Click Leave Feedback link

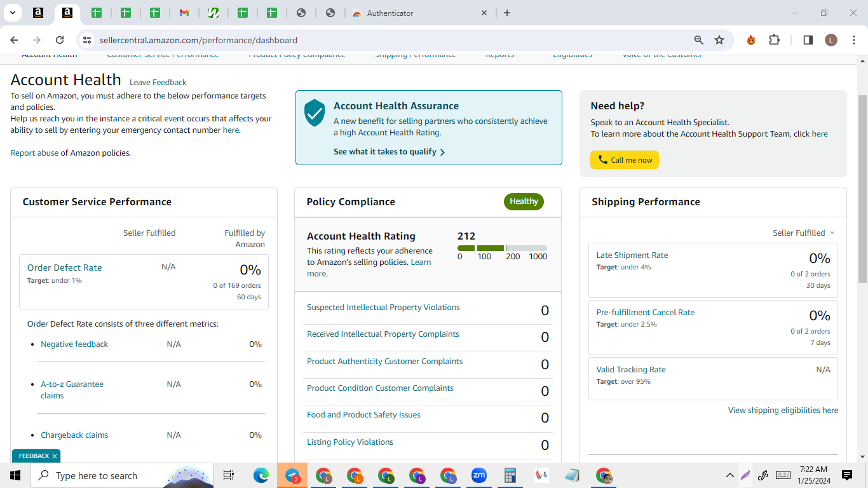click(158, 83)
